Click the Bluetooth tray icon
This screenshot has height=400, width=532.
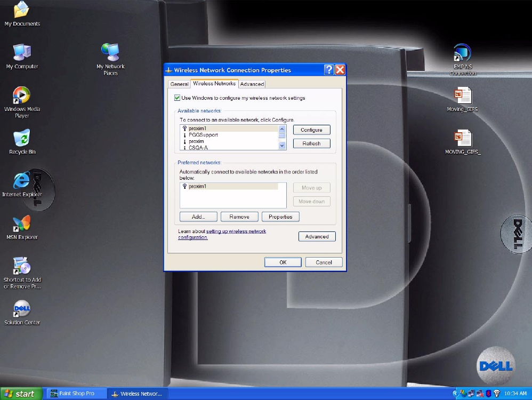point(488,394)
